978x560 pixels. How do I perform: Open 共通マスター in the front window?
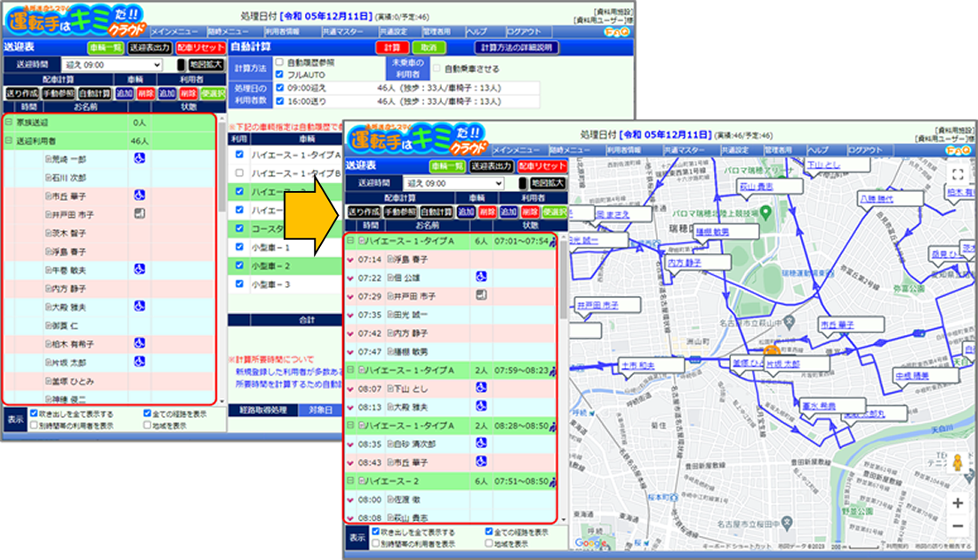[684, 150]
